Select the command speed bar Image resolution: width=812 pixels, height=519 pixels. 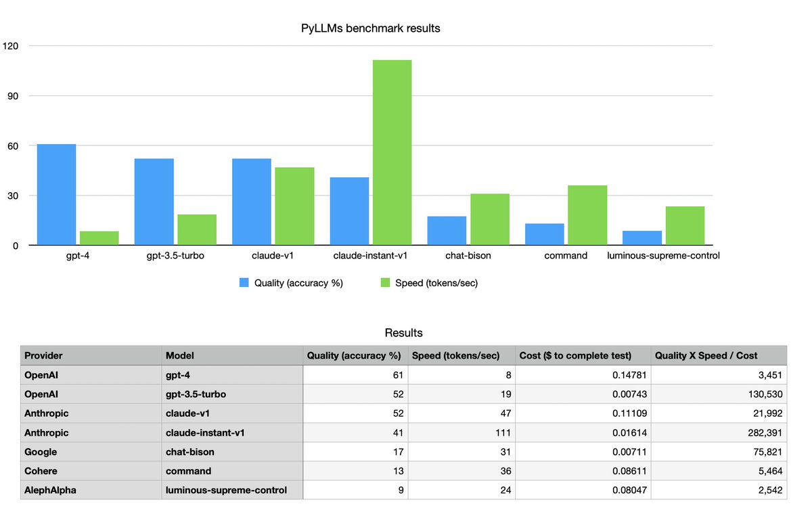pyautogui.click(x=587, y=217)
